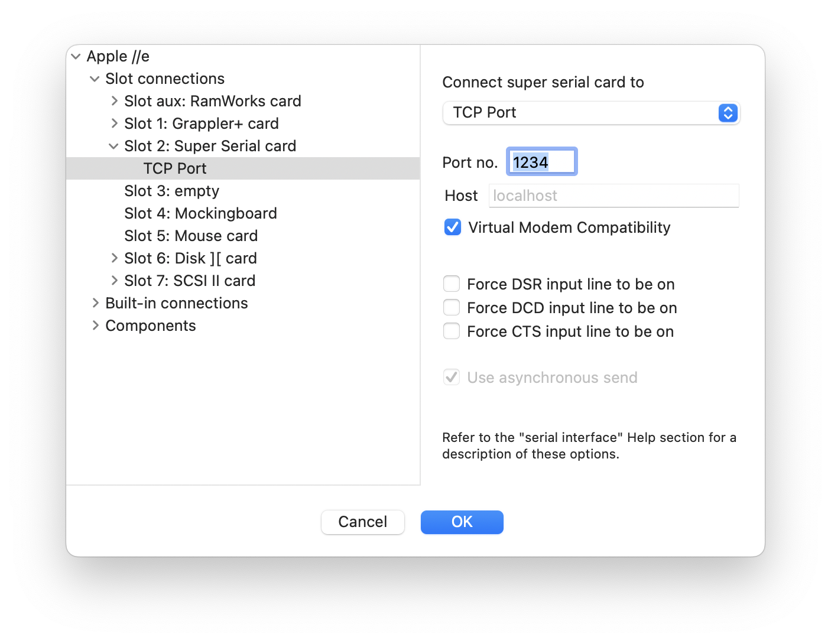The height and width of the screenshot is (644, 831).
Task: Disable Virtual Modem Compatibility checkbox
Action: click(x=453, y=227)
